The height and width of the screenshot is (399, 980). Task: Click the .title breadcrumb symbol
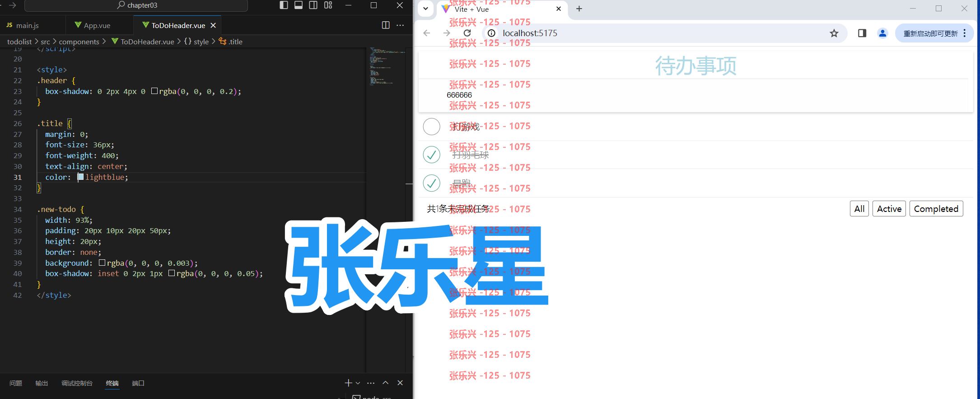tap(231, 42)
